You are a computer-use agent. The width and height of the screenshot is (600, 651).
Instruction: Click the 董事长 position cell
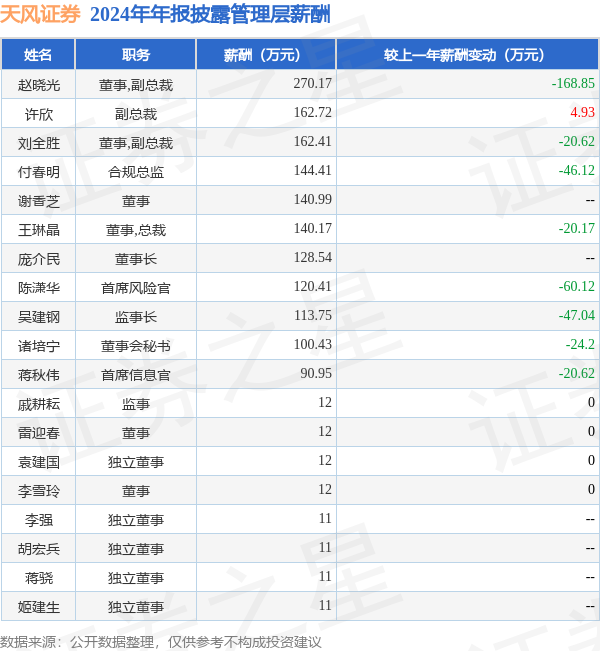tap(136, 259)
